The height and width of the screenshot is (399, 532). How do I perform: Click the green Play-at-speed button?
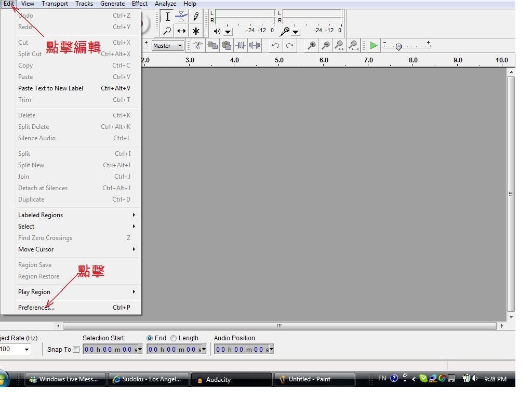(x=373, y=46)
